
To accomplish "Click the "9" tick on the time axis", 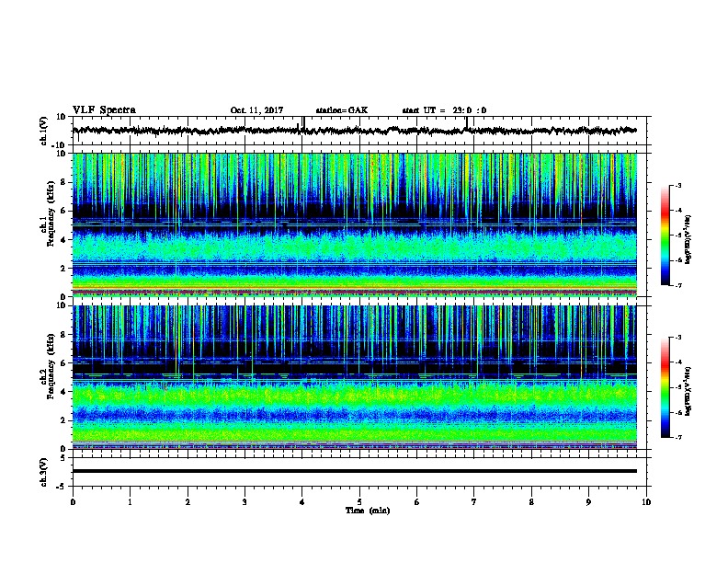I will [588, 502].
